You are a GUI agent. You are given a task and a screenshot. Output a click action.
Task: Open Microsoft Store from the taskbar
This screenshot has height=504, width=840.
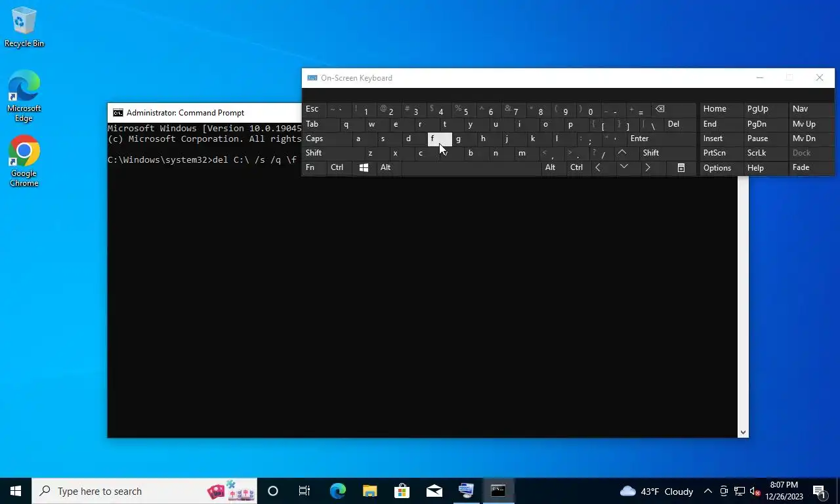tap(402, 491)
